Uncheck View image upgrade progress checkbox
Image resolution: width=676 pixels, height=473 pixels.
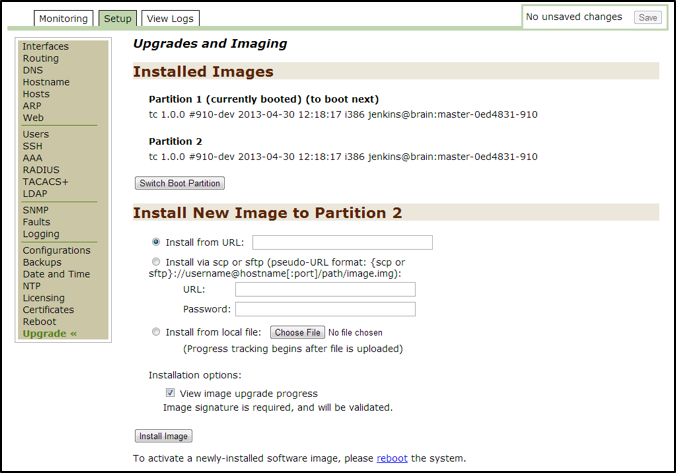tap(170, 394)
